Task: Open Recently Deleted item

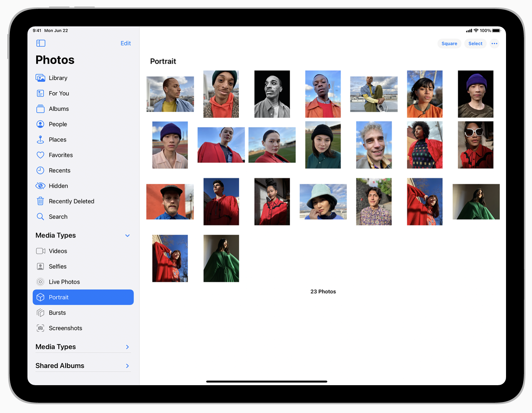Action: coord(83,201)
